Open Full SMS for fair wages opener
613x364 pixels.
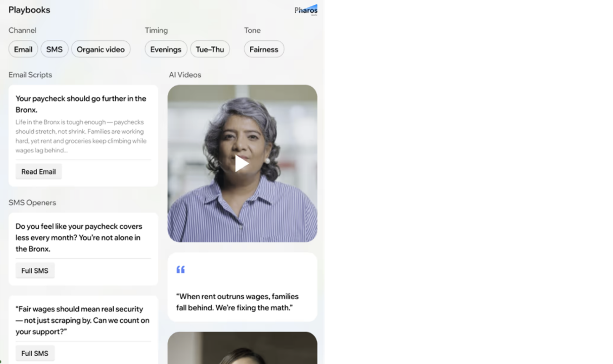pos(35,353)
